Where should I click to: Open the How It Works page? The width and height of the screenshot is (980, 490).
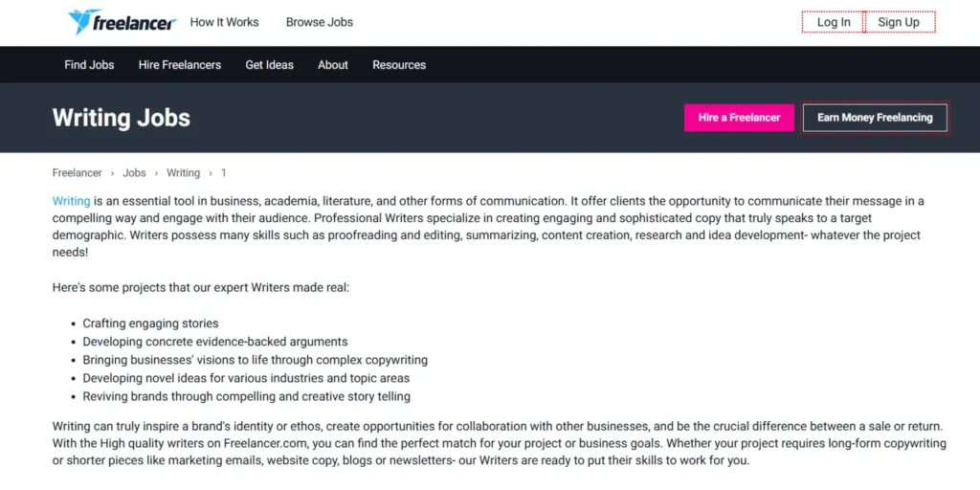pyautogui.click(x=224, y=22)
